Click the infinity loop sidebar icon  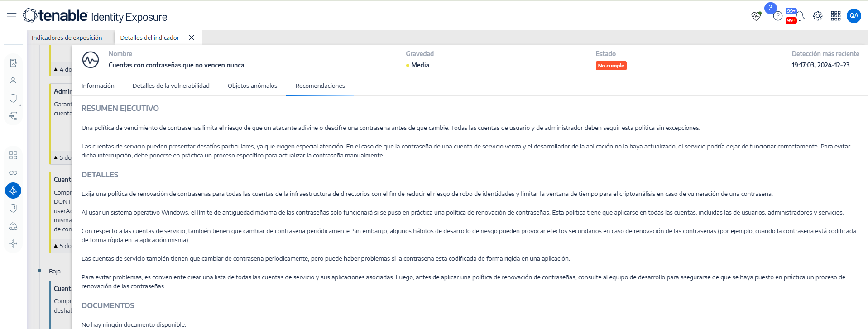coord(13,173)
